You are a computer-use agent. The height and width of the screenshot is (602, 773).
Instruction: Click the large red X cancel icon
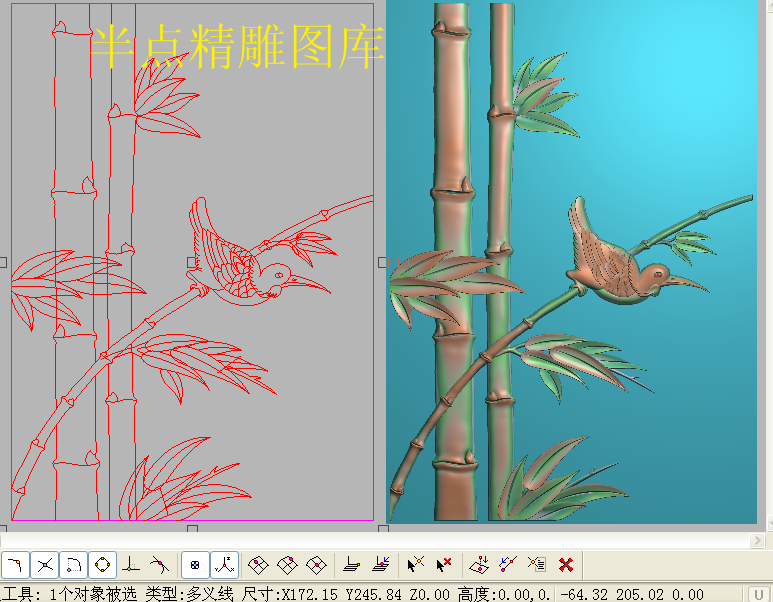(x=566, y=565)
